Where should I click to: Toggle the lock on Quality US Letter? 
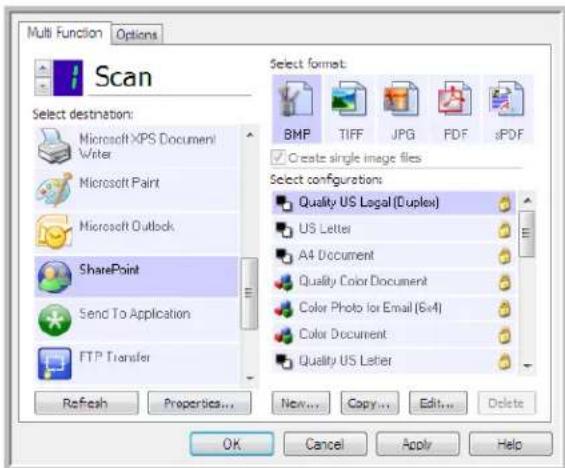click(504, 361)
